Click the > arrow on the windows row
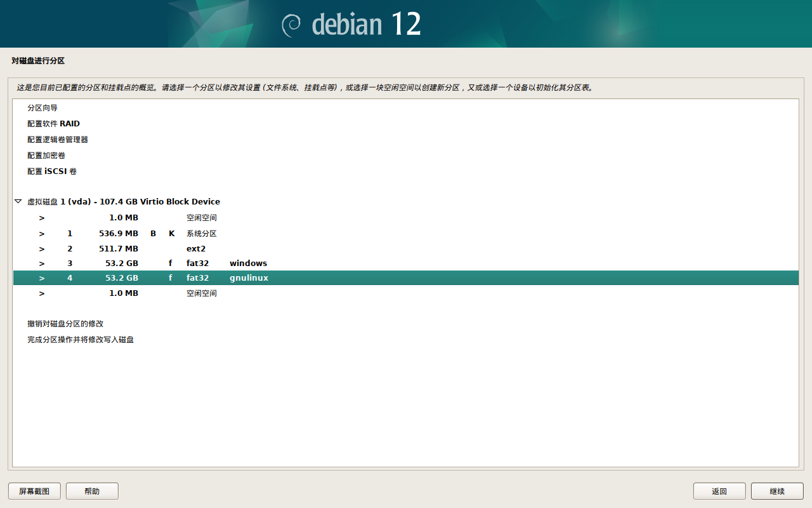 coord(42,264)
